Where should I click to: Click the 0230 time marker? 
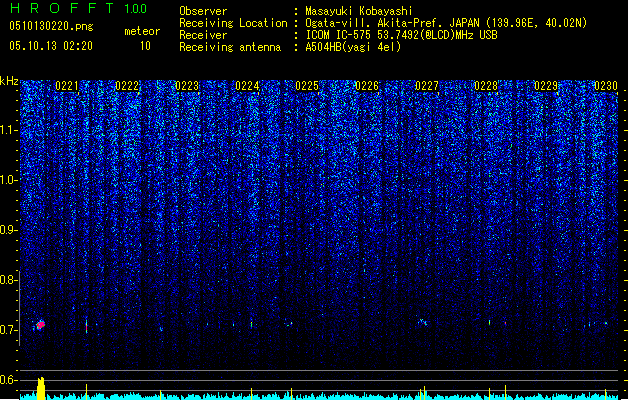pyautogui.click(x=606, y=86)
